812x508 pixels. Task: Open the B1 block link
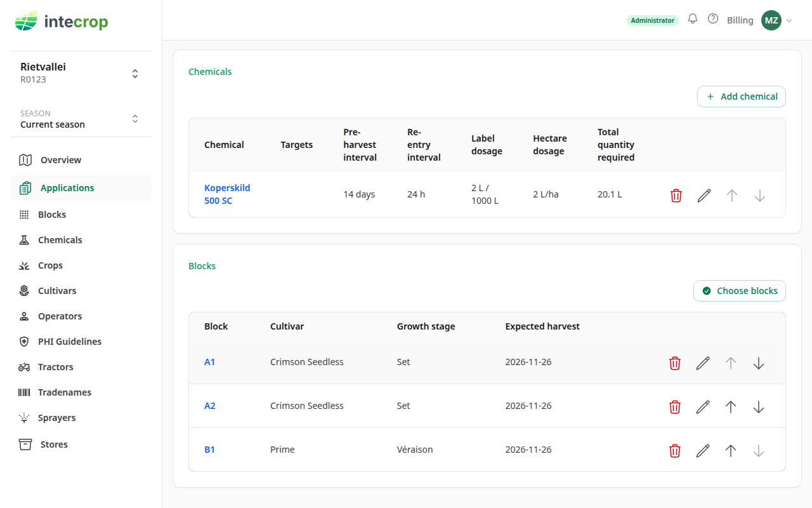[210, 450]
